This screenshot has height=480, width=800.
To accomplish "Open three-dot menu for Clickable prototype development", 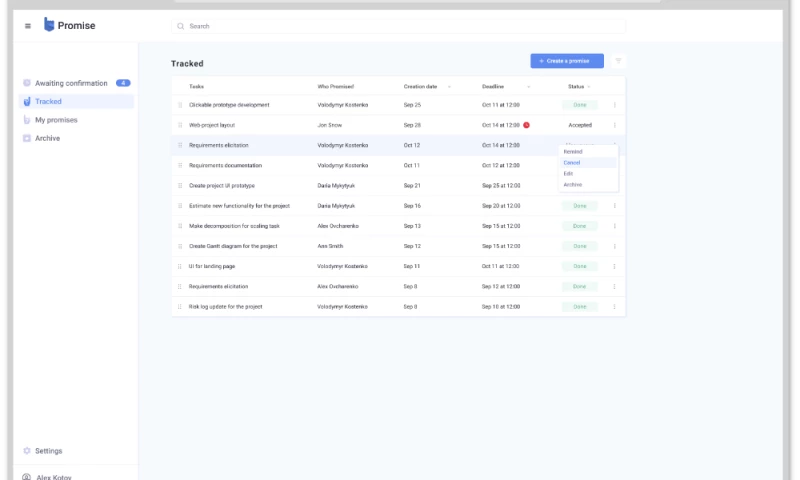I will 614,105.
